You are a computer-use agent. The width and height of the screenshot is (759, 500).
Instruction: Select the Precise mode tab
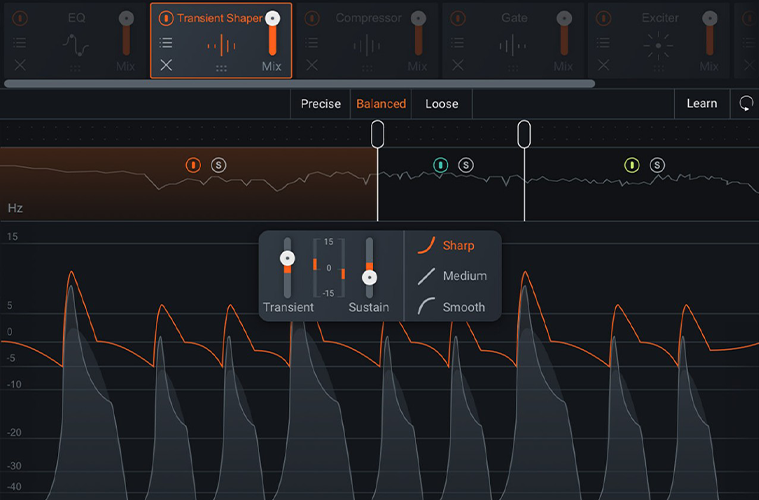pos(320,104)
